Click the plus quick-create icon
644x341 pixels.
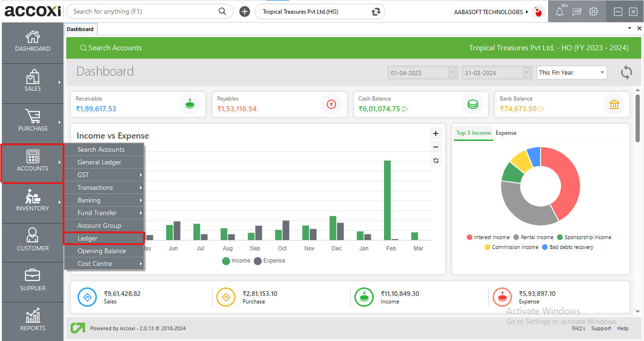click(x=244, y=12)
